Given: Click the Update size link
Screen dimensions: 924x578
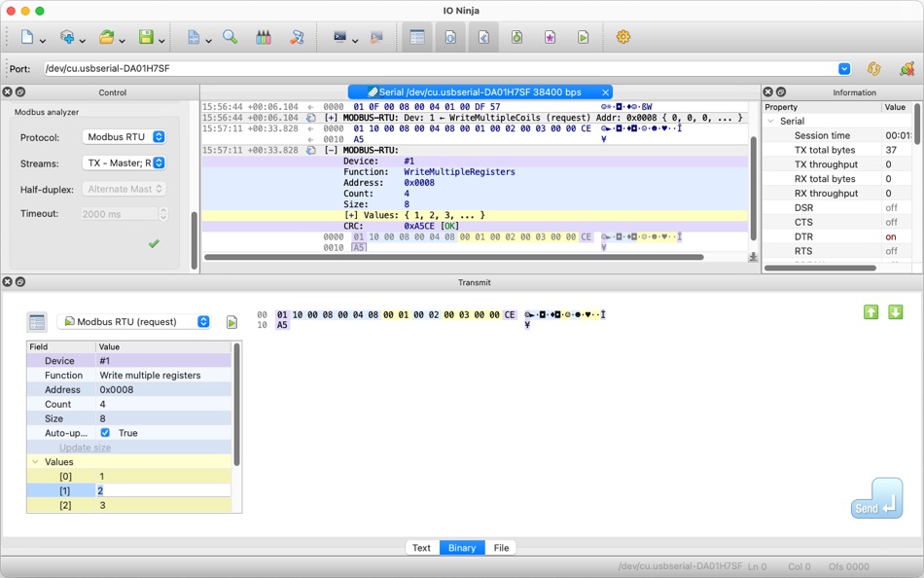Looking at the screenshot, I should [x=85, y=448].
